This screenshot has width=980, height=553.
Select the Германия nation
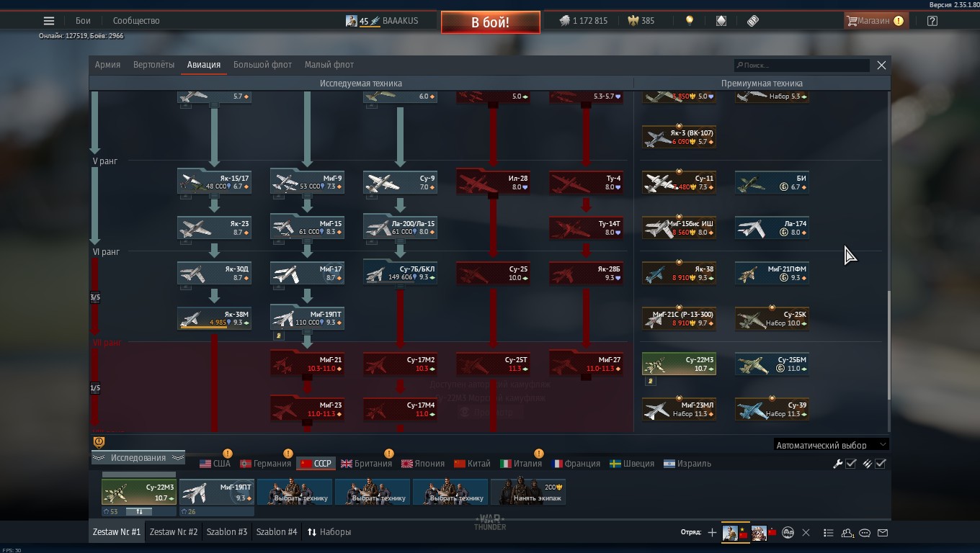pos(265,464)
